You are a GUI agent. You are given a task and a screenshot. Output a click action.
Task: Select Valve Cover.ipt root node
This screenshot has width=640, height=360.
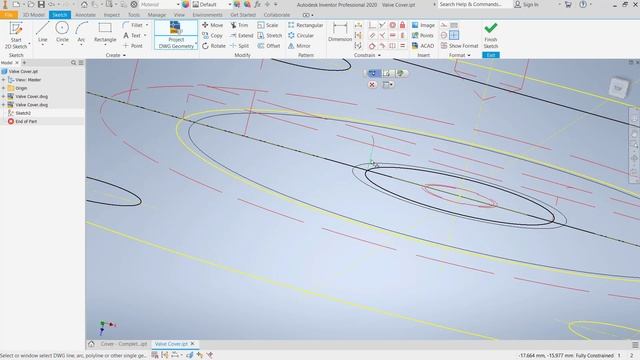tap(23, 71)
